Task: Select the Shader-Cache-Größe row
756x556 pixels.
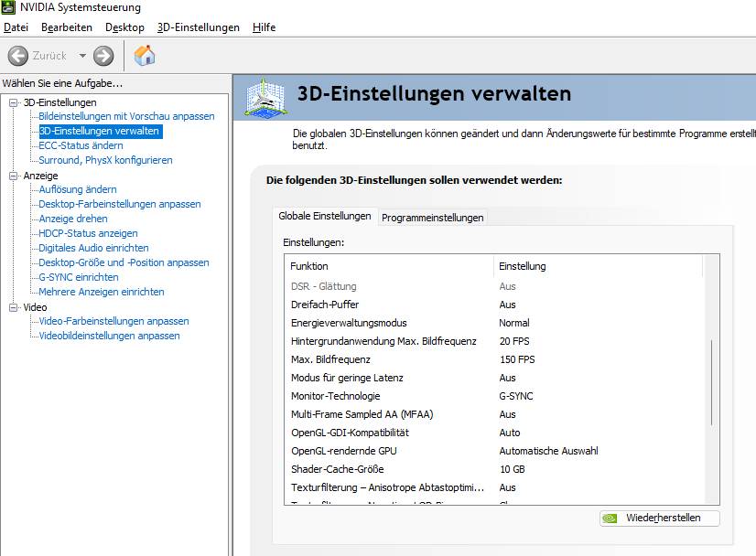Action: pos(494,469)
